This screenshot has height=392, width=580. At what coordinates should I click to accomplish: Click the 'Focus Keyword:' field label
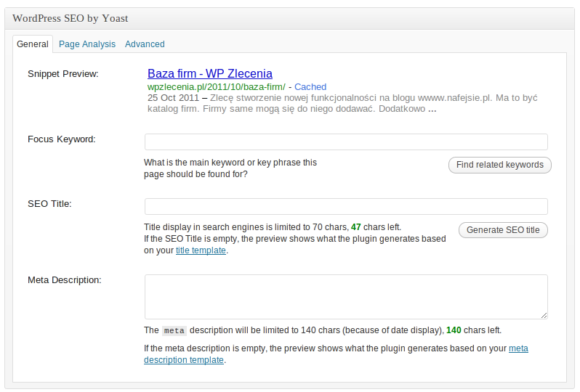pos(62,139)
